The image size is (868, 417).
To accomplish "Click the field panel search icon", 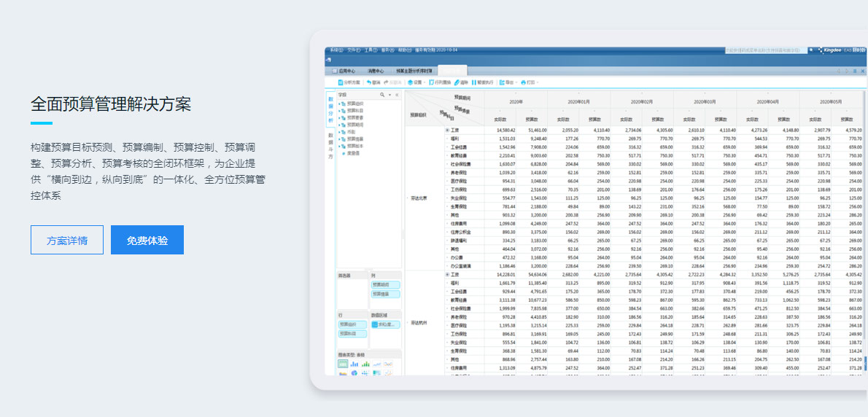I will pos(382,95).
